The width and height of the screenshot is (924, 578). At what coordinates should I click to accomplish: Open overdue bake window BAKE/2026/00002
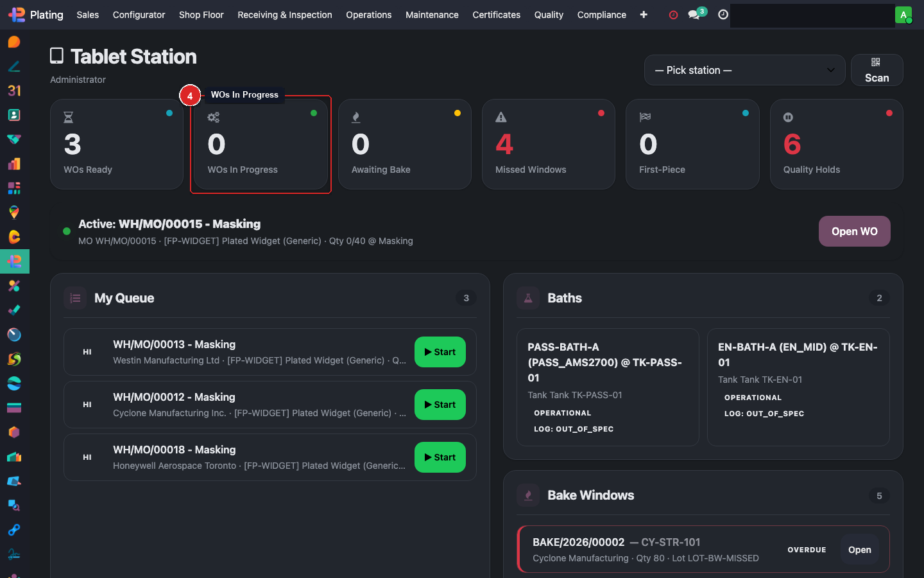click(859, 550)
